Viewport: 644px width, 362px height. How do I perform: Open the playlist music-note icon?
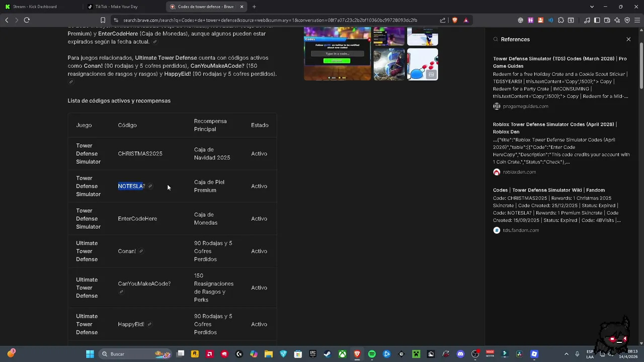coord(587,20)
